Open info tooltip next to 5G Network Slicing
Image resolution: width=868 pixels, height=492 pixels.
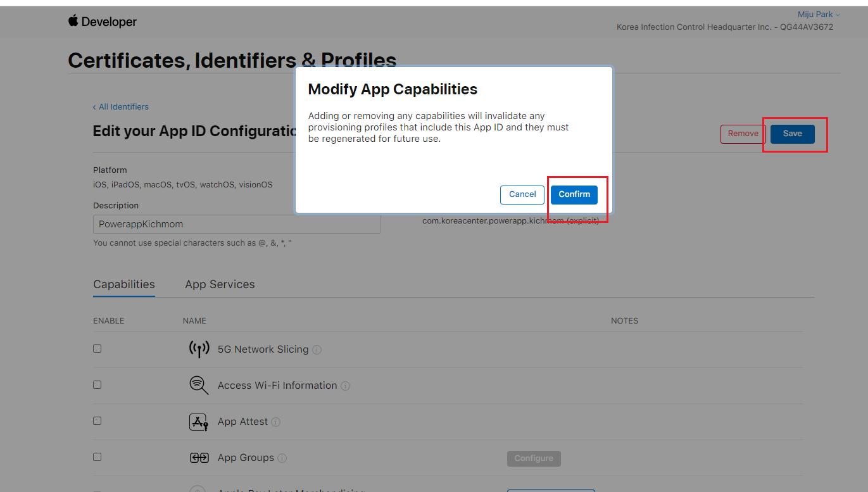click(317, 350)
